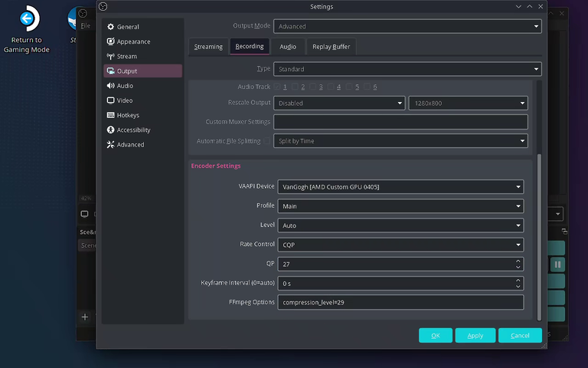Click the Audio speaker icon in sidebar

110,86
